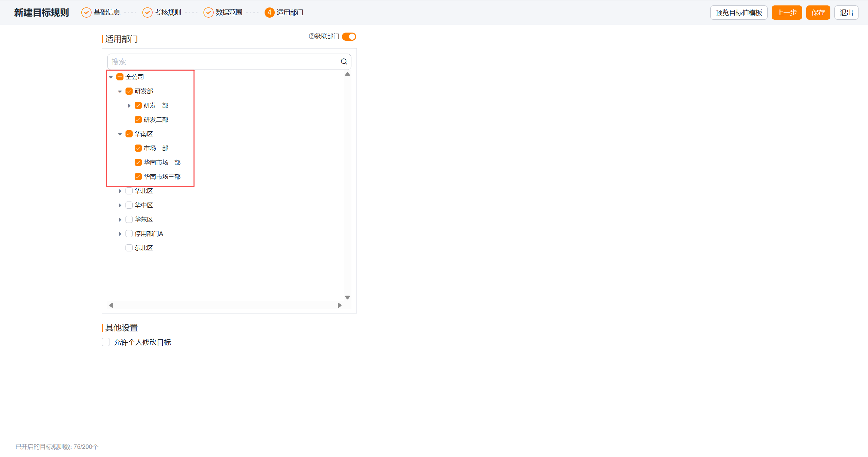Viewport: 868px width, 457px height.
Task: Expand the 停用部门A tree node
Action: point(120,234)
